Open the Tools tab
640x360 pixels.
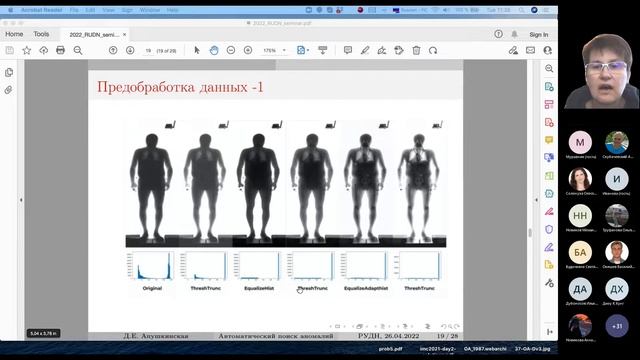click(41, 34)
